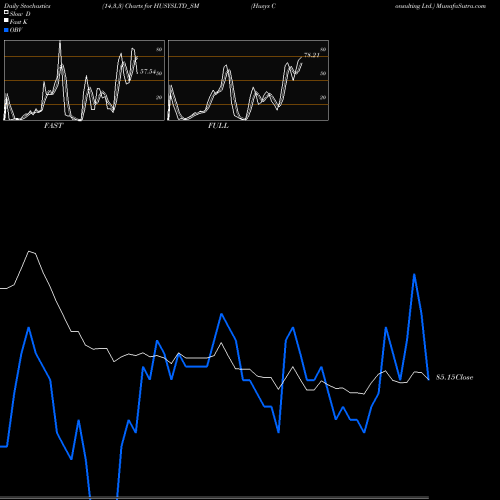Click the 'Daily Stochastics' title text

click(x=27, y=6)
